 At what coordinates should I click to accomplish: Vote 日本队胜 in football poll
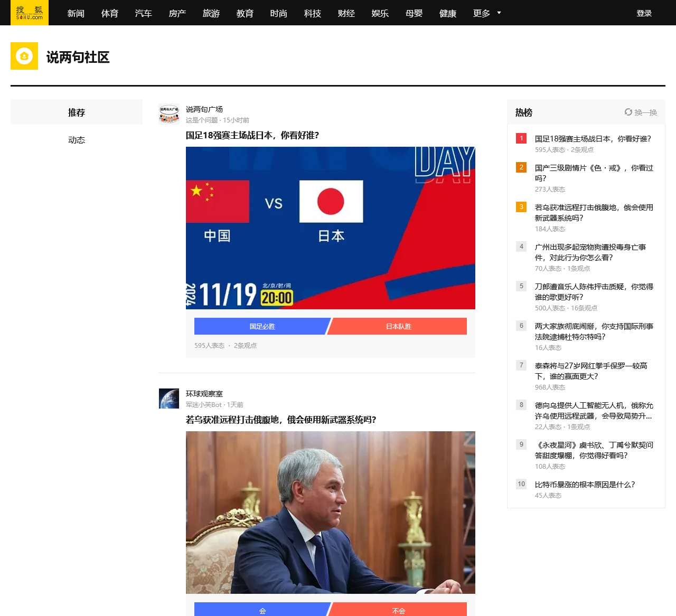tap(398, 326)
